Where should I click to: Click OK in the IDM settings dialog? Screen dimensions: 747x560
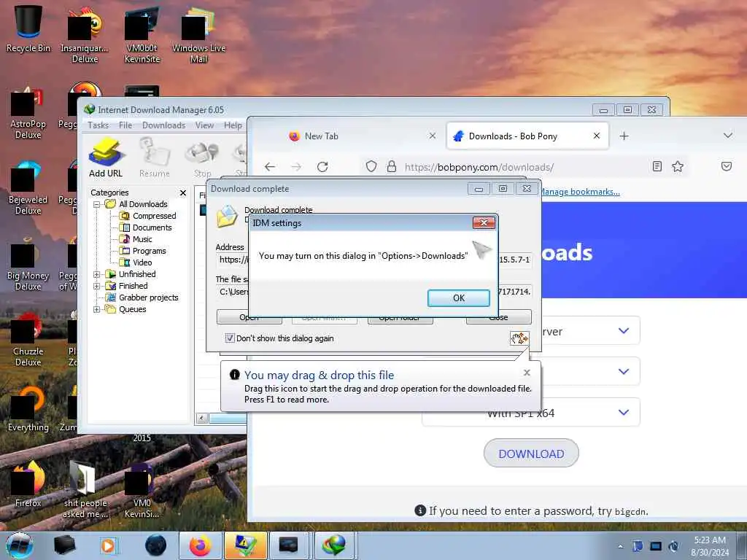click(x=458, y=298)
